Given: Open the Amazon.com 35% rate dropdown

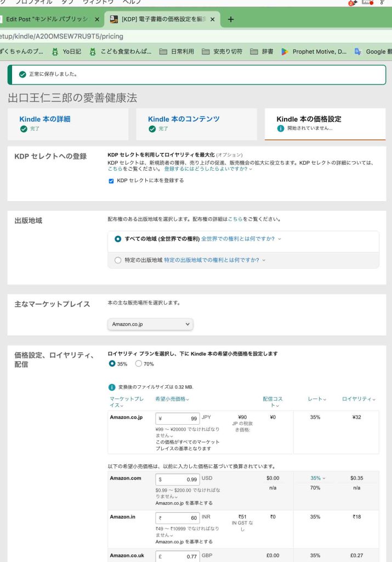Looking at the screenshot, I should (317, 478).
